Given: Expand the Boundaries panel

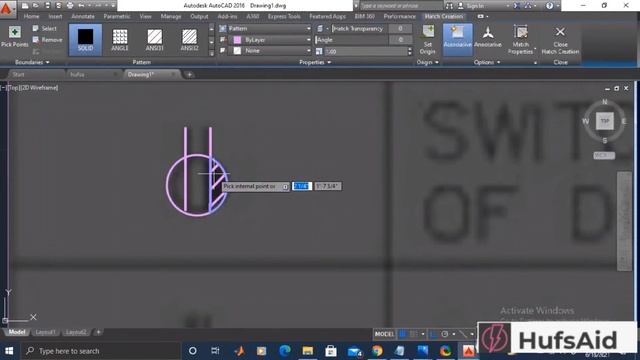Looking at the screenshot, I should tap(32, 62).
